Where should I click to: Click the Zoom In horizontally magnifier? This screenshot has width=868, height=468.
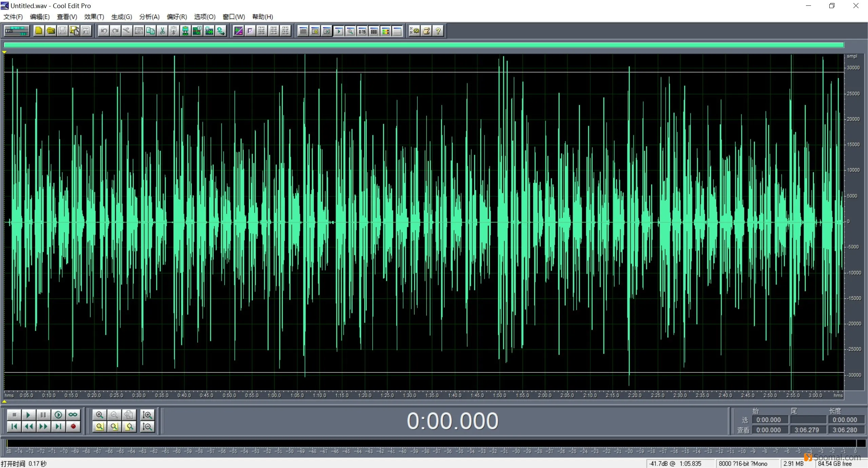[x=100, y=414]
